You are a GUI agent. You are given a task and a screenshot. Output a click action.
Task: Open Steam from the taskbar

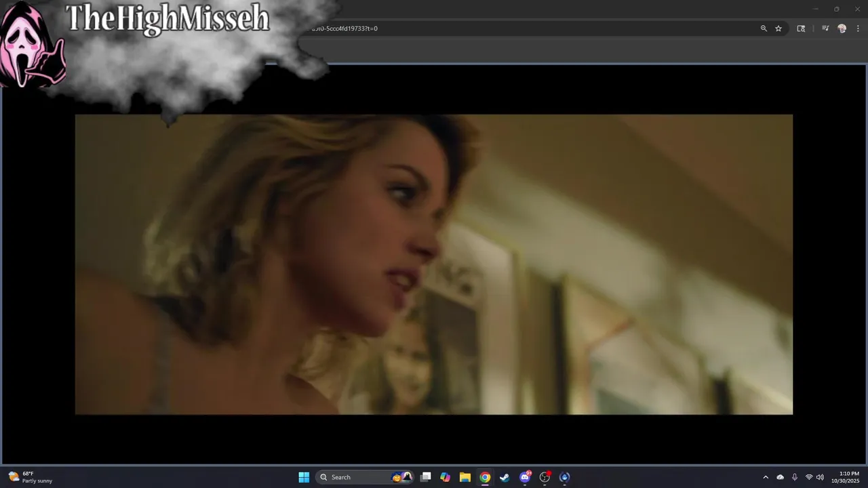tap(505, 477)
